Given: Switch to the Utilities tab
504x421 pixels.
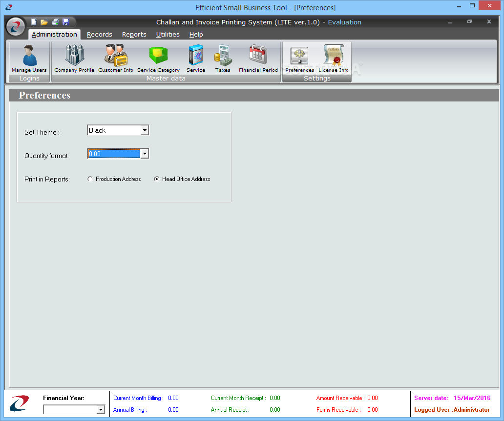Looking at the screenshot, I should pos(168,34).
